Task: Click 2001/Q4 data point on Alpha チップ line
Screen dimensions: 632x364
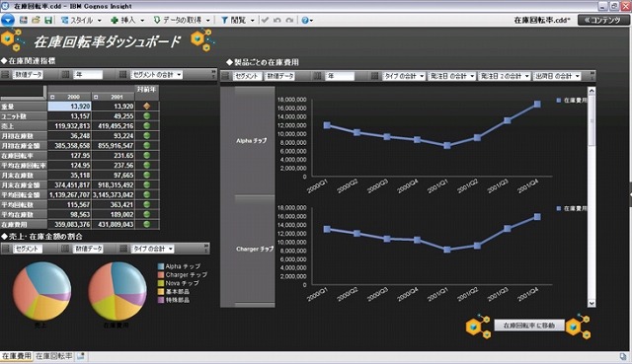Action: tap(537, 104)
